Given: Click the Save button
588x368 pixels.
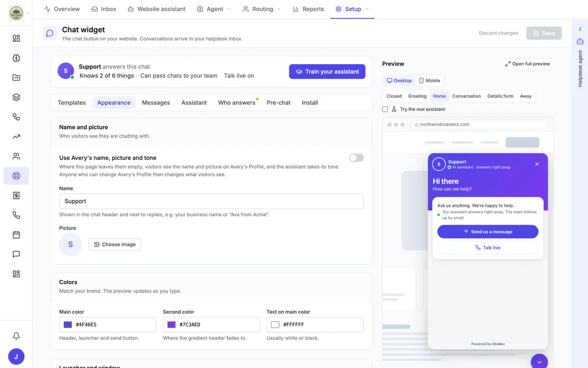Looking at the screenshot, I should (544, 33).
